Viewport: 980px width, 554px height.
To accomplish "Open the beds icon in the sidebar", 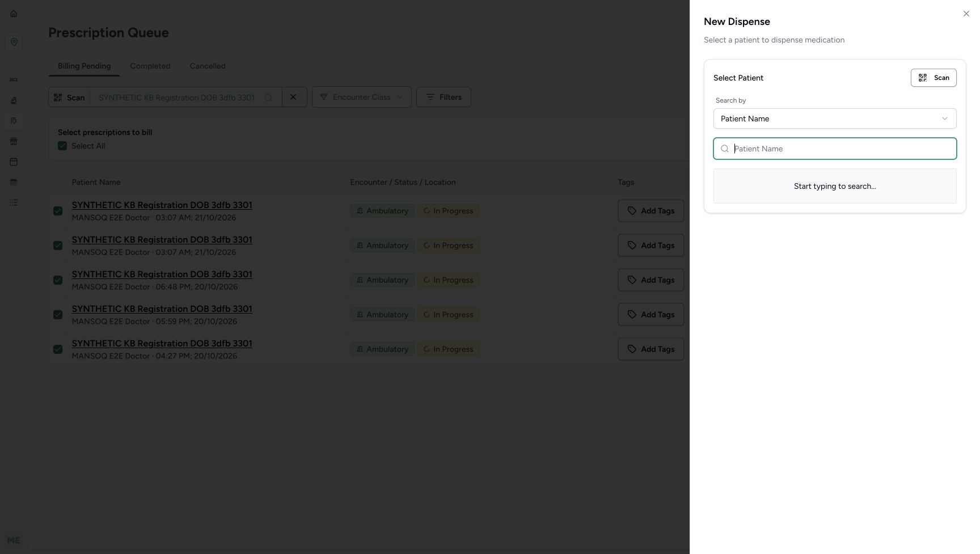I will [14, 80].
